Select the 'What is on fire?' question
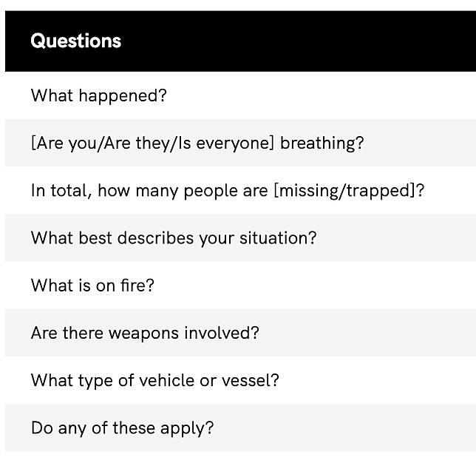Viewport: 476px width, 466px height. [240, 286]
